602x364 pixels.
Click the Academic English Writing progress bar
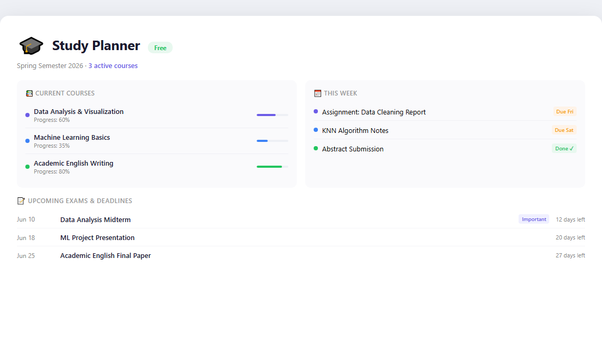pos(272,167)
